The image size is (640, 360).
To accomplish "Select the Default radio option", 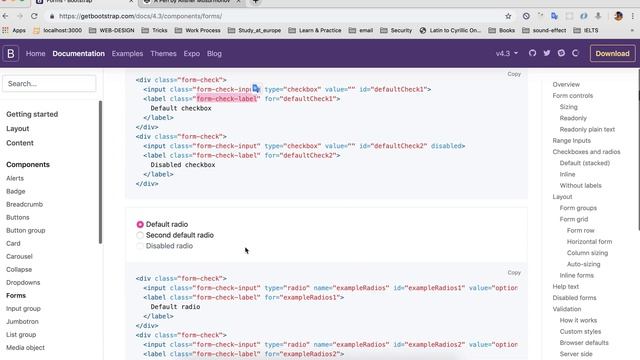I will (x=140, y=224).
